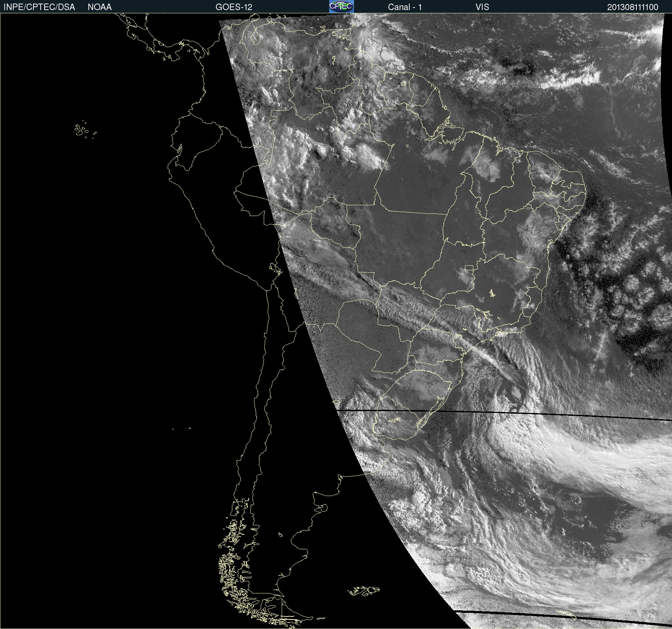Click the CPTEC logo icon

[x=341, y=6]
